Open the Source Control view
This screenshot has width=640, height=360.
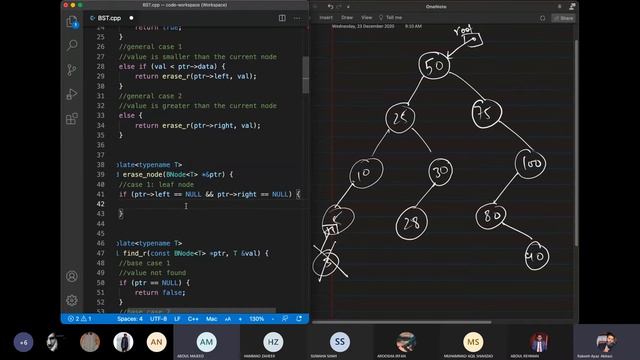point(72,70)
